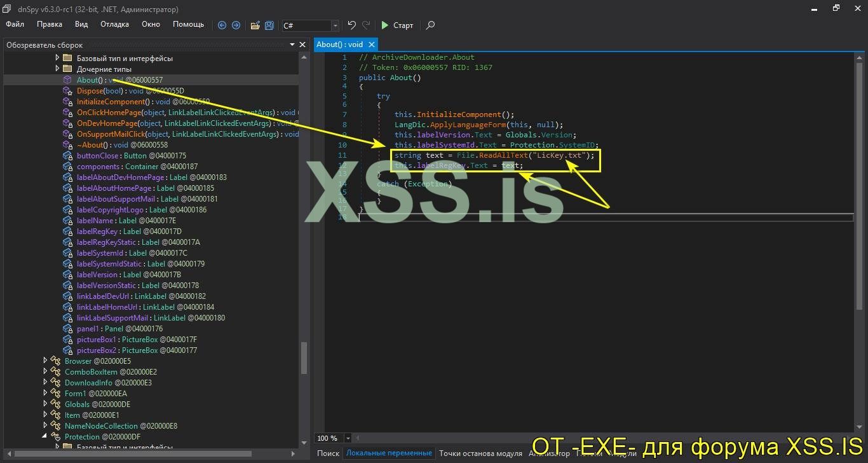Screen dimensions: 868x463
Task: Close the Assembly Explorer panel
Action: (x=302, y=45)
